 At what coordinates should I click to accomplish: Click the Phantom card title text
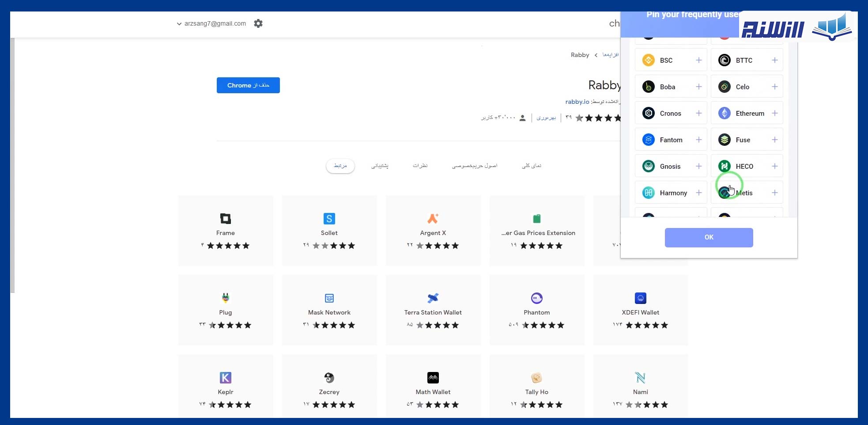(537, 312)
